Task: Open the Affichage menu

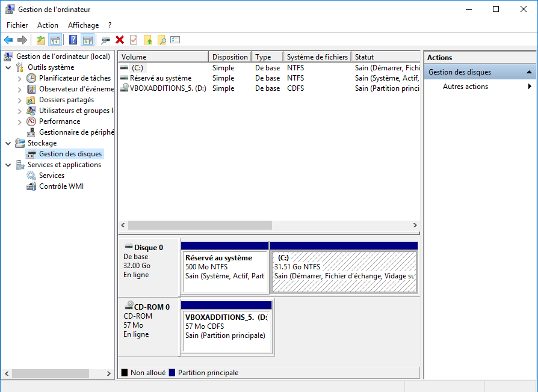Action: pos(84,25)
